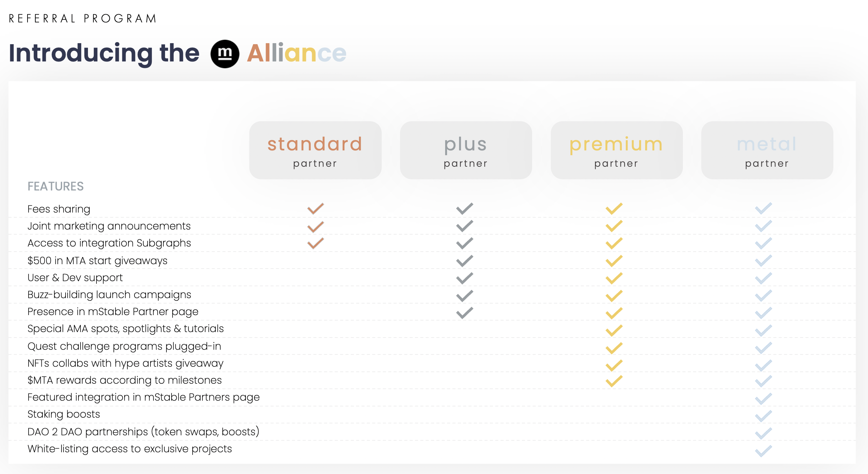Click the metal checkmark for White-listing access
Screen dimensions: 868x474
coord(763,451)
